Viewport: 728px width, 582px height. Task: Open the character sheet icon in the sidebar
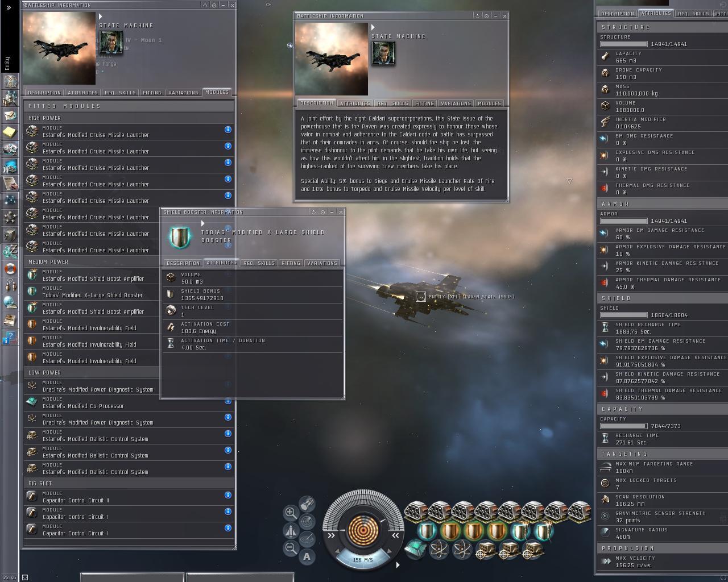click(10, 81)
